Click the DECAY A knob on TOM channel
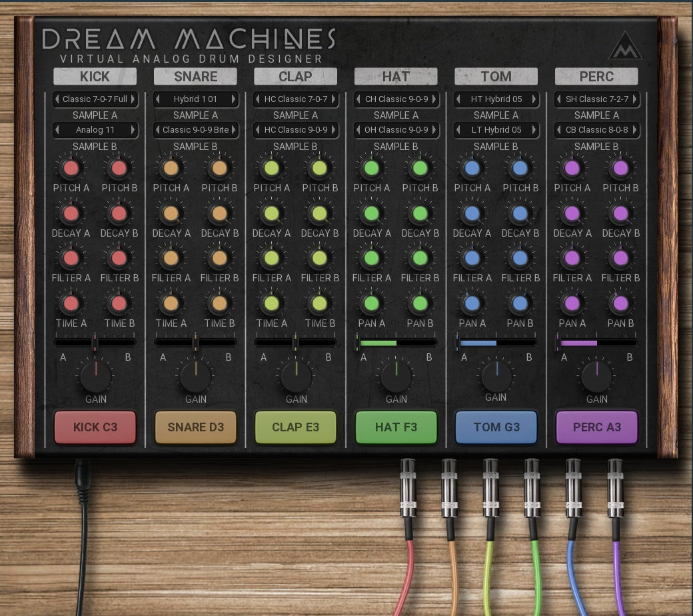693x616 pixels. pos(472,213)
